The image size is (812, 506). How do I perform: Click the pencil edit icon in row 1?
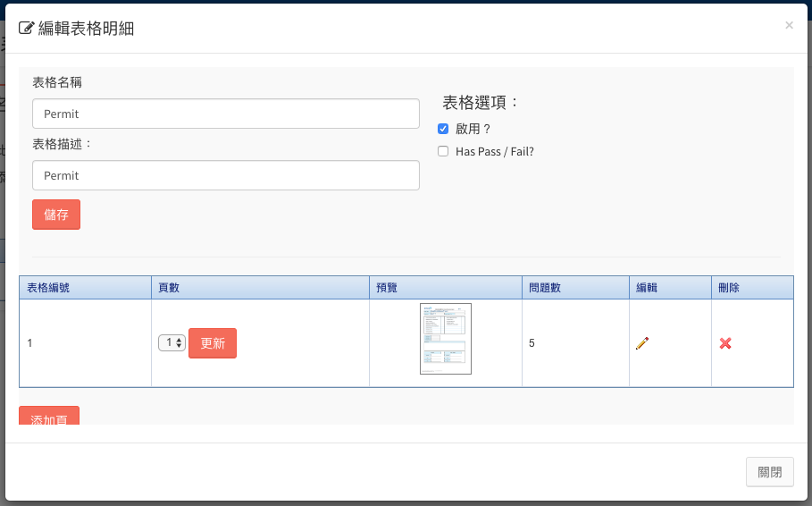pos(642,343)
